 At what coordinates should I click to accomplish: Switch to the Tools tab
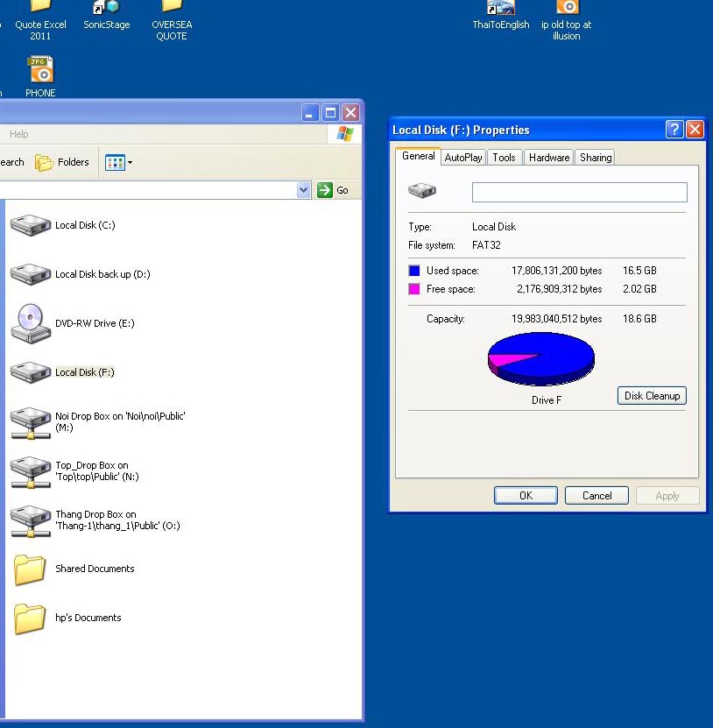[x=504, y=158]
